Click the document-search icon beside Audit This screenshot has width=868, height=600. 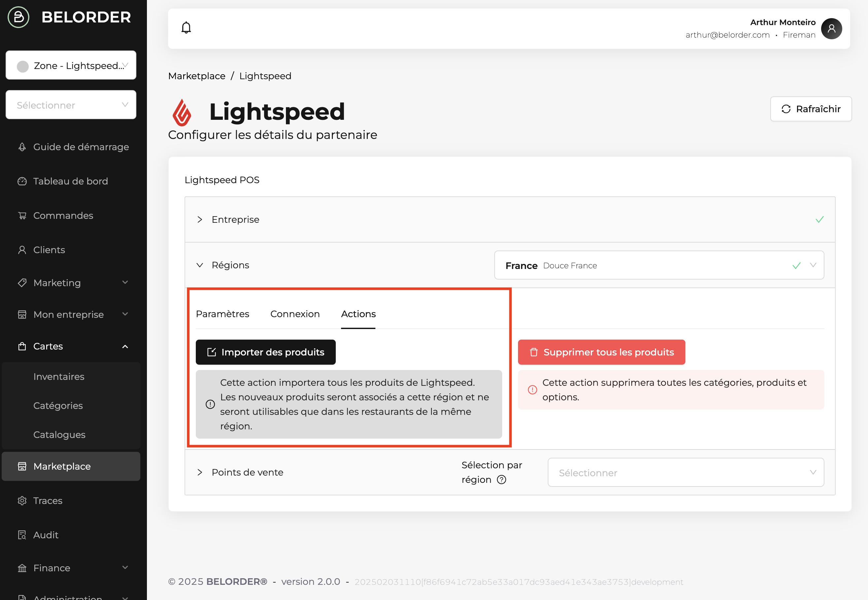pos(22,535)
